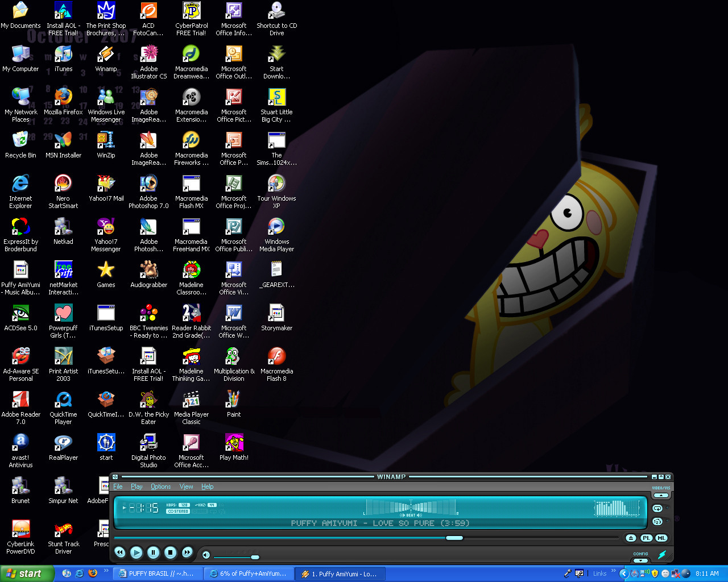
Task: Click the avast! Antivirus desktop icon
Action: 20,451
